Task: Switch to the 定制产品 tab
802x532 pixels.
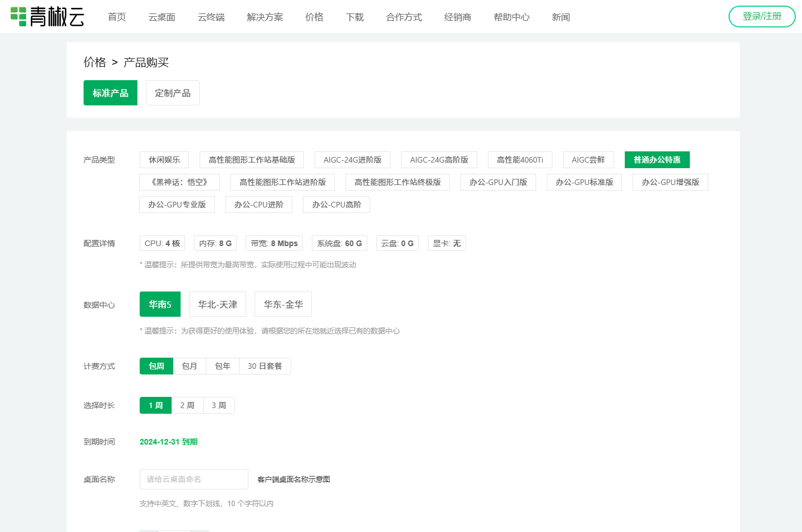Action: point(173,93)
